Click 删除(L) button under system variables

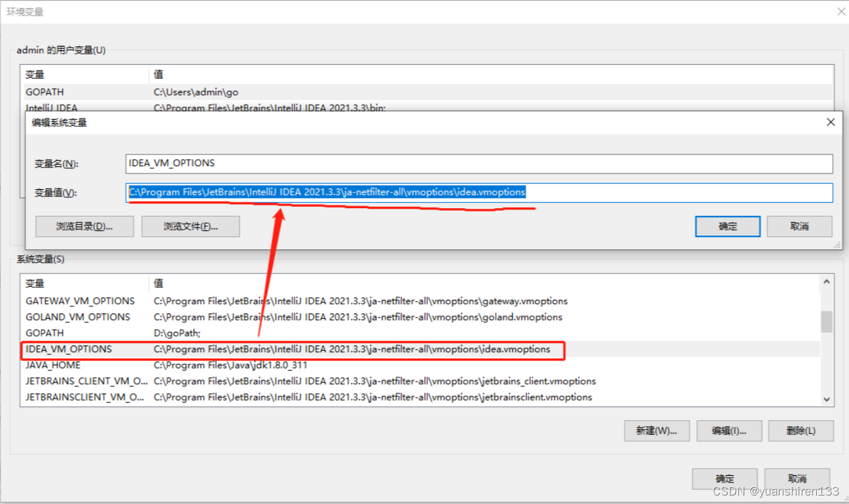[801, 431]
